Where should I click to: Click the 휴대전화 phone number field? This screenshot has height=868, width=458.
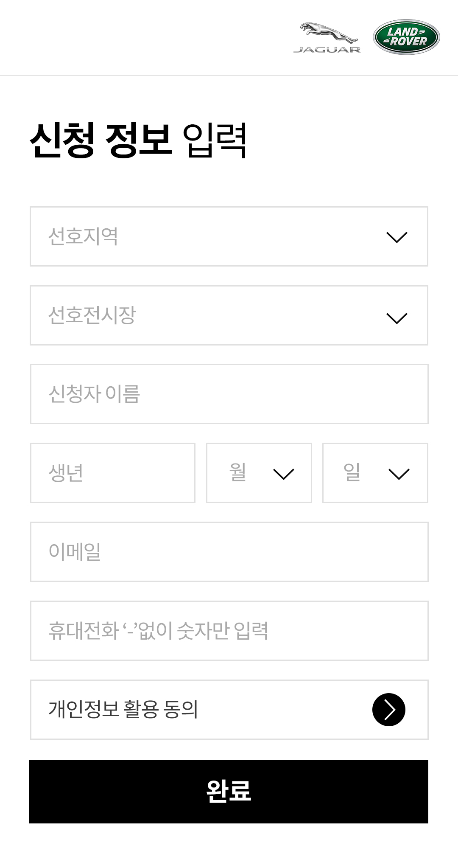[229, 631]
